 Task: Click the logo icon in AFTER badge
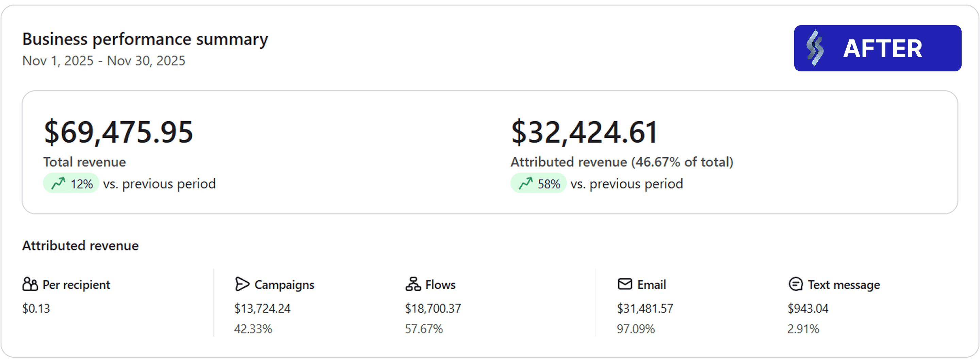click(815, 48)
